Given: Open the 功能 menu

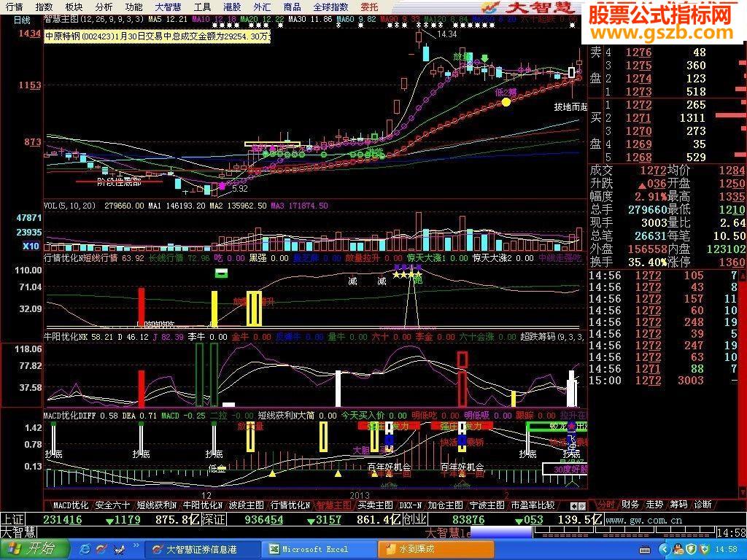Looking at the screenshot, I should pos(134,7).
